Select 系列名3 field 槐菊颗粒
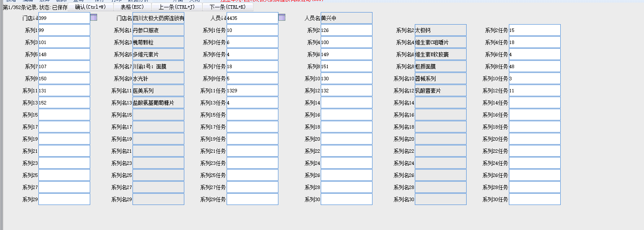The height and width of the screenshot is (230, 644). (158, 42)
